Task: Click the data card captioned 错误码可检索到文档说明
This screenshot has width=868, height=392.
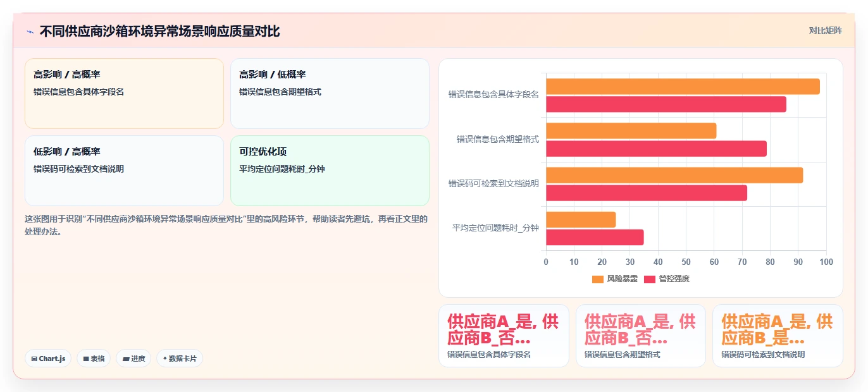Action: (x=778, y=336)
